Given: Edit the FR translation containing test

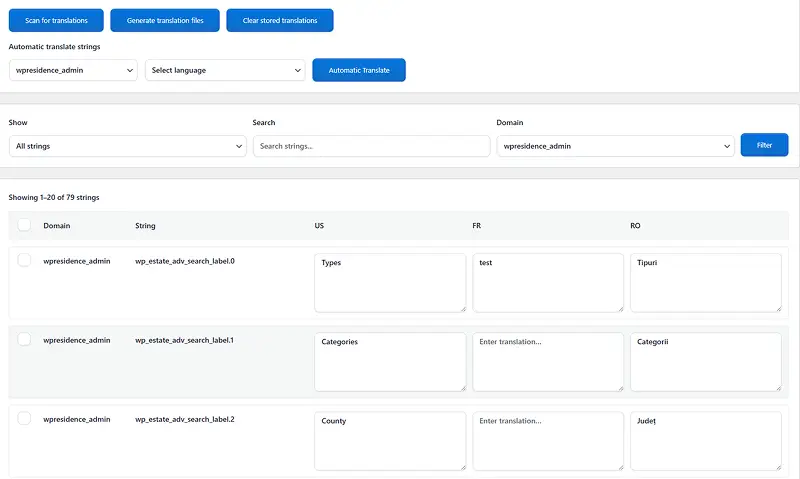Looking at the screenshot, I should point(548,282).
